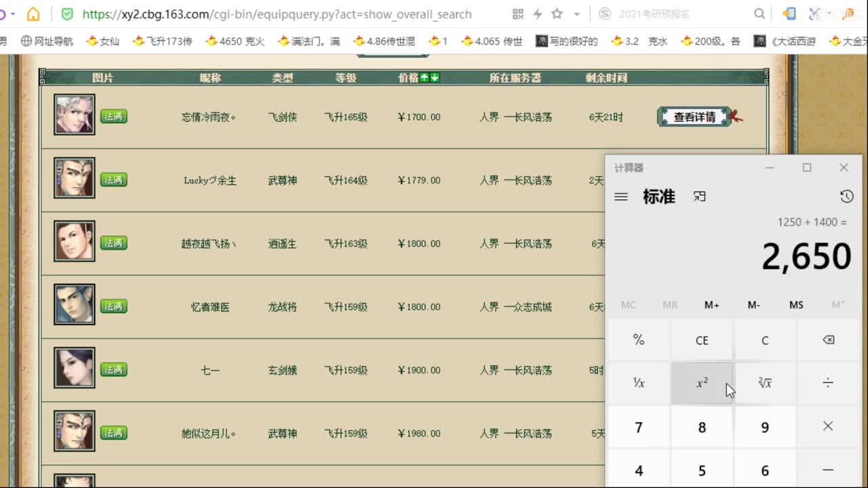Click the x squared key

click(702, 383)
